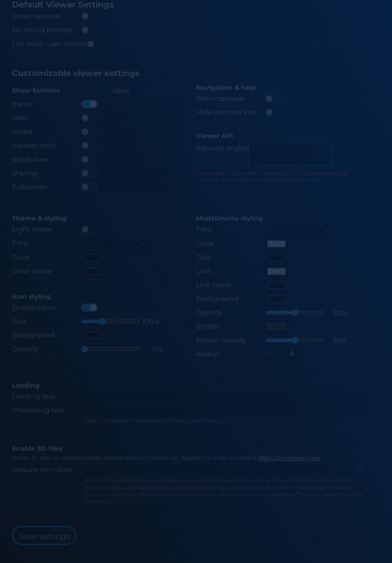The width and height of the screenshot is (392, 563).
Task: Click the Icon styling Opacity slider
Action: 110,349
